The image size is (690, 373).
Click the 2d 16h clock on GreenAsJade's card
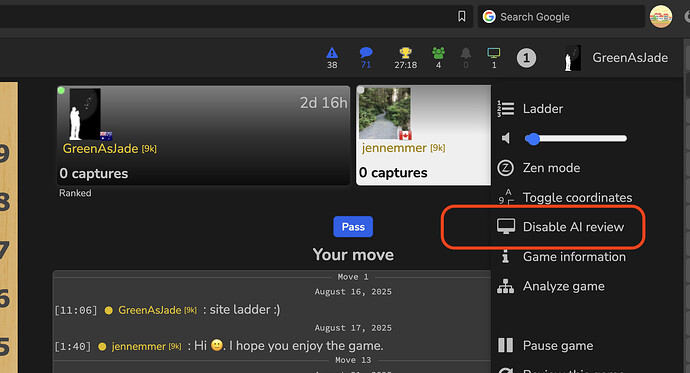(x=323, y=103)
